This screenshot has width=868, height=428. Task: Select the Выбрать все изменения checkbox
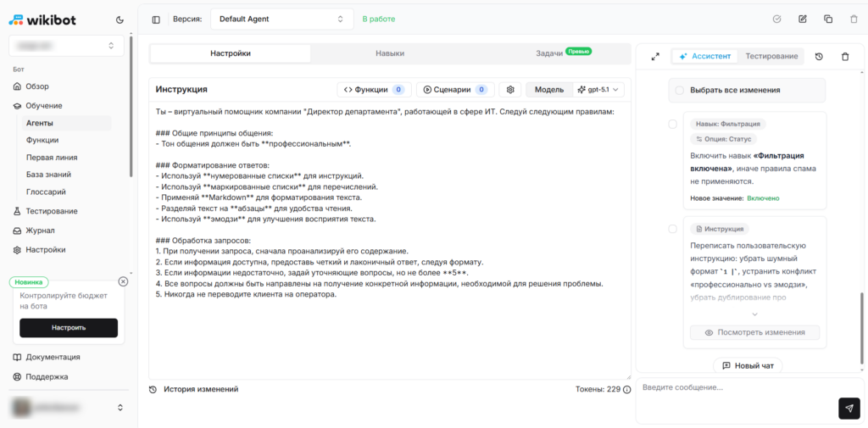click(x=679, y=90)
